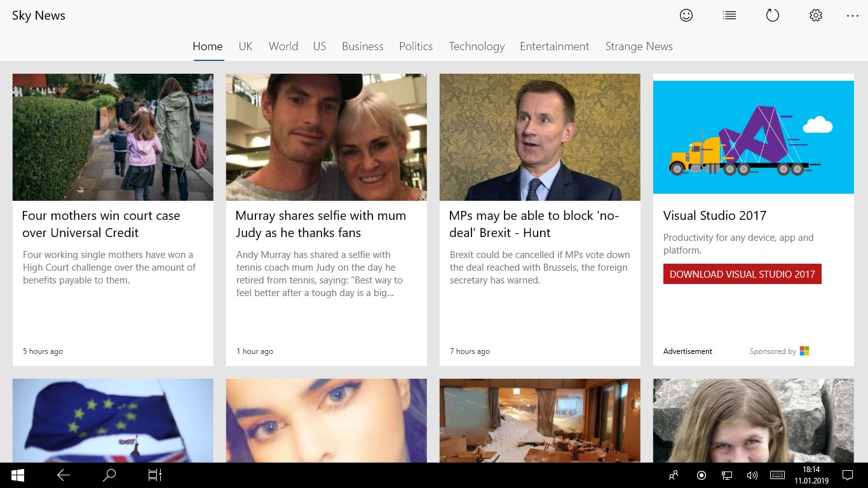Switch to the UK tab
The height and width of the screenshot is (488, 868).
click(x=246, y=46)
